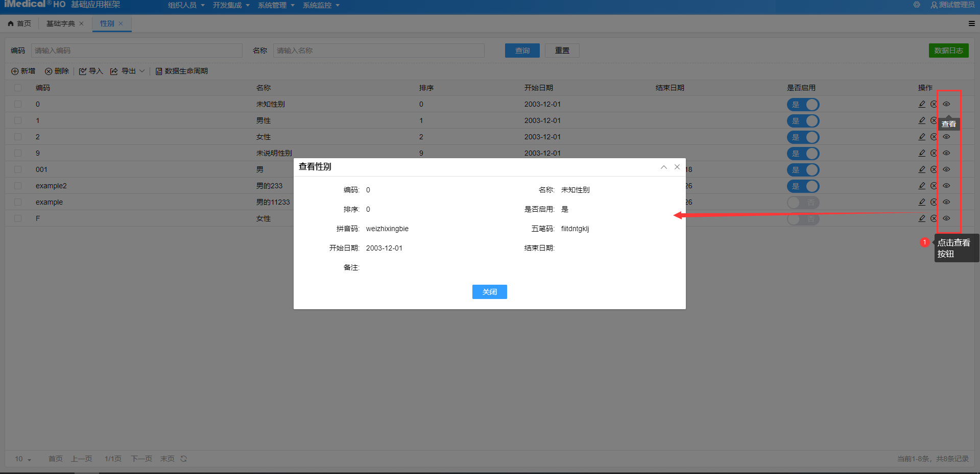The width and height of the screenshot is (980, 474).
Task: Open the page size dropdown showing 10
Action: coord(23,459)
